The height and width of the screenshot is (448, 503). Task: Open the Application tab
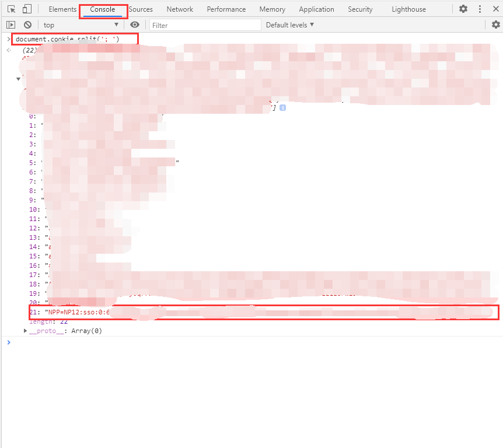pyautogui.click(x=316, y=9)
